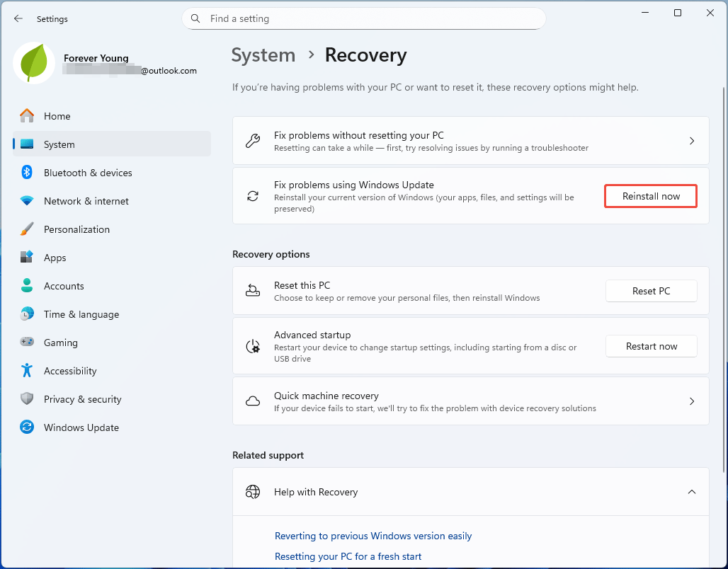Click the Windows Update icon in sidebar
The image size is (728, 569).
coord(27,427)
